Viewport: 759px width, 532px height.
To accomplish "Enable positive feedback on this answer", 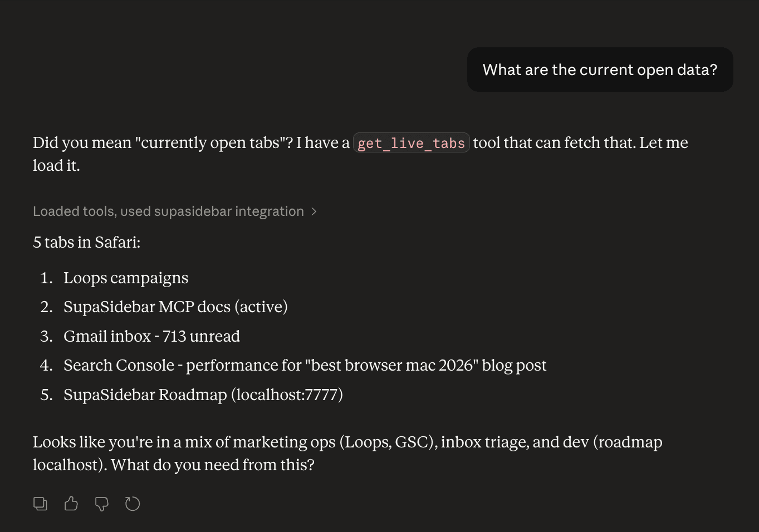I will [71, 504].
